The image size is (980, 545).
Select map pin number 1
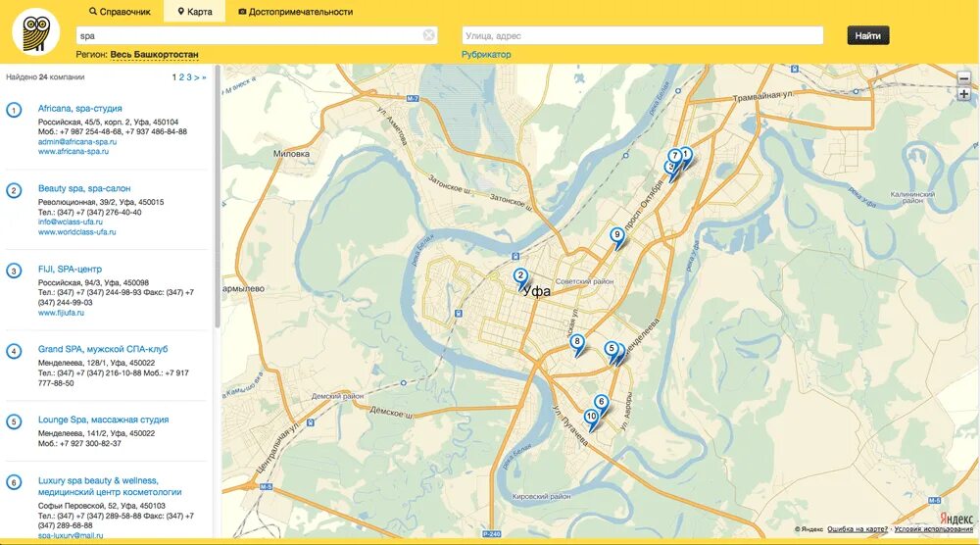tap(686, 154)
